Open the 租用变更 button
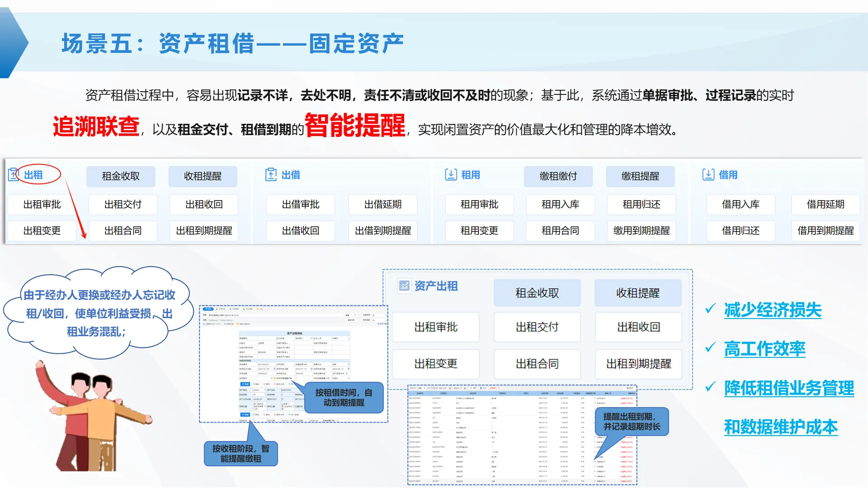Image resolution: width=868 pixels, height=488 pixels. coord(479,231)
